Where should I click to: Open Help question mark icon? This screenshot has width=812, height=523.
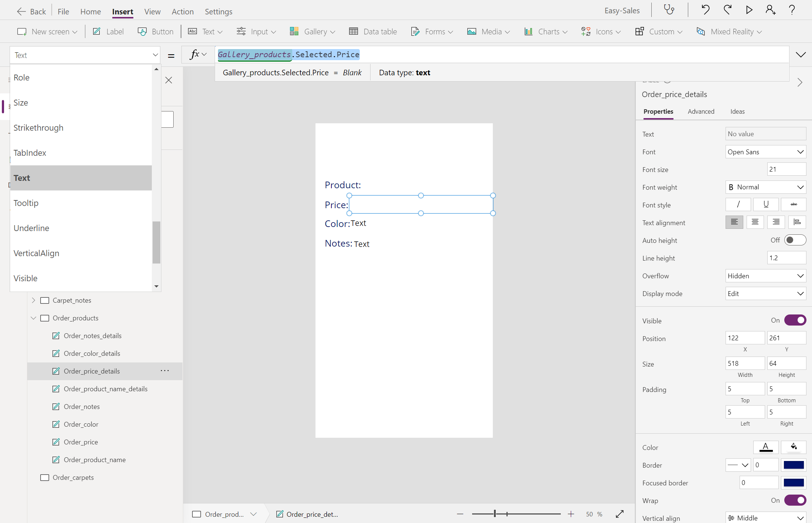792,10
